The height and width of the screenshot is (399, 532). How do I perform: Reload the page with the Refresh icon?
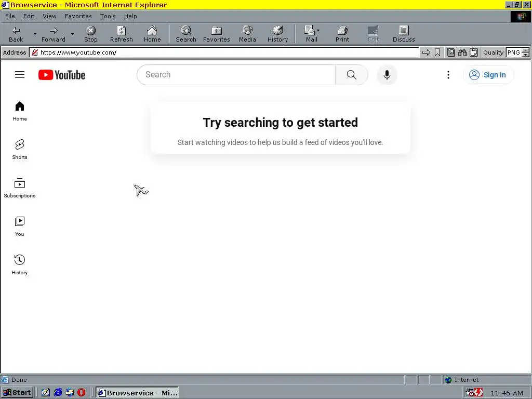click(122, 34)
